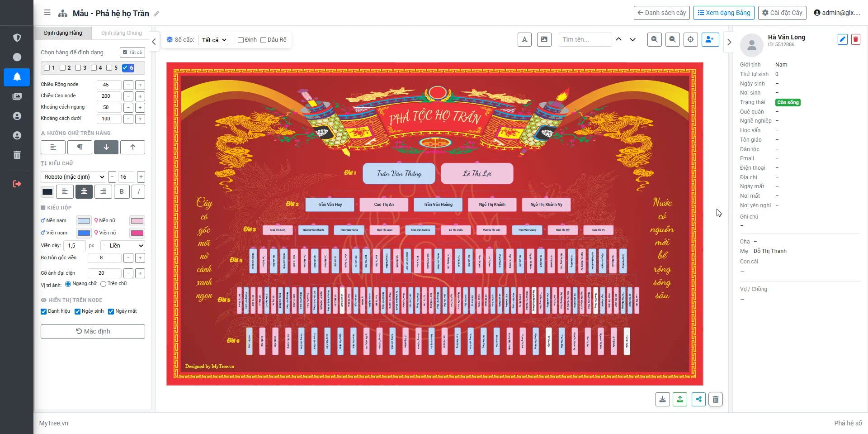Uncheck row 6 checkbox
868x434 pixels.
[x=125, y=68]
